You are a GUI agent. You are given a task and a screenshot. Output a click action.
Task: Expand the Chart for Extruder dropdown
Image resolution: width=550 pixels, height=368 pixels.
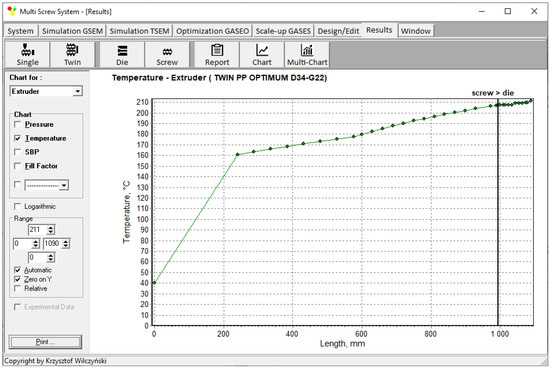[x=78, y=92]
